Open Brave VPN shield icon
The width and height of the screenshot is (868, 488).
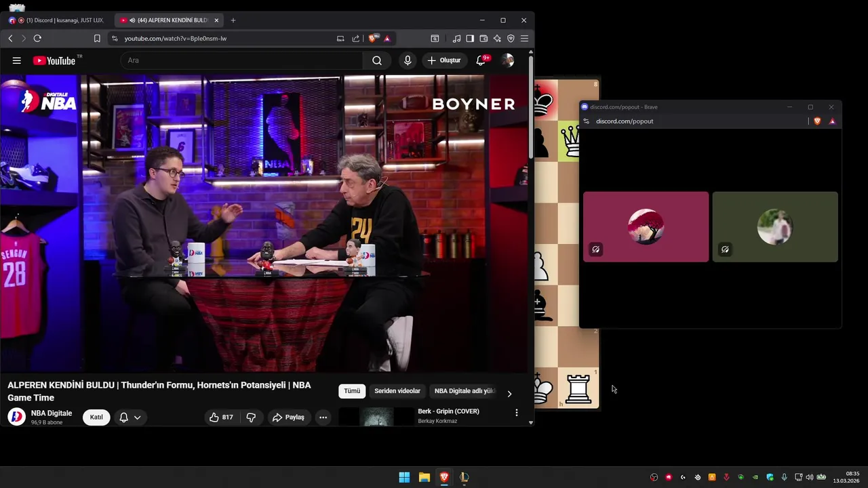tap(511, 39)
